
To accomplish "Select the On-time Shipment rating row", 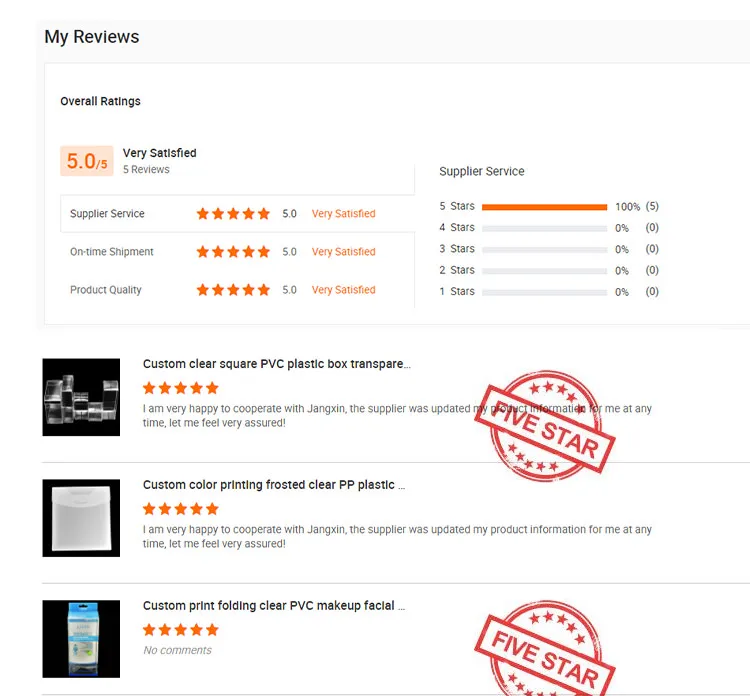I will (x=237, y=252).
